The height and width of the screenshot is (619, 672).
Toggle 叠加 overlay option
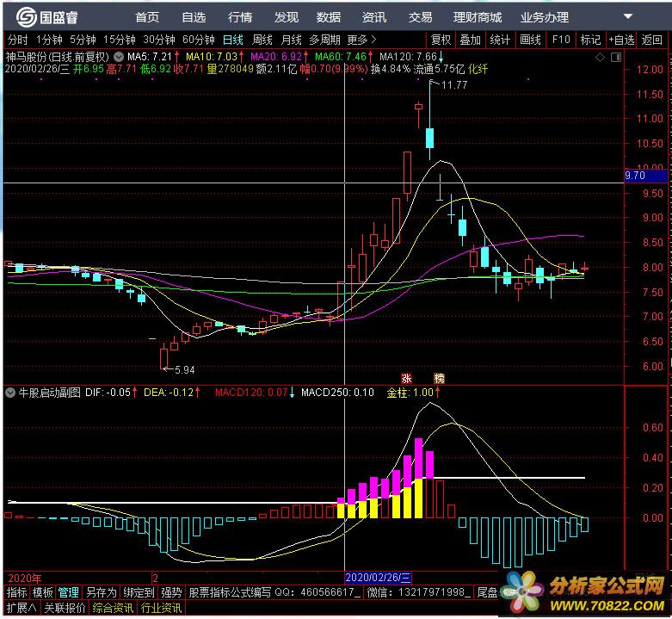tap(470, 40)
